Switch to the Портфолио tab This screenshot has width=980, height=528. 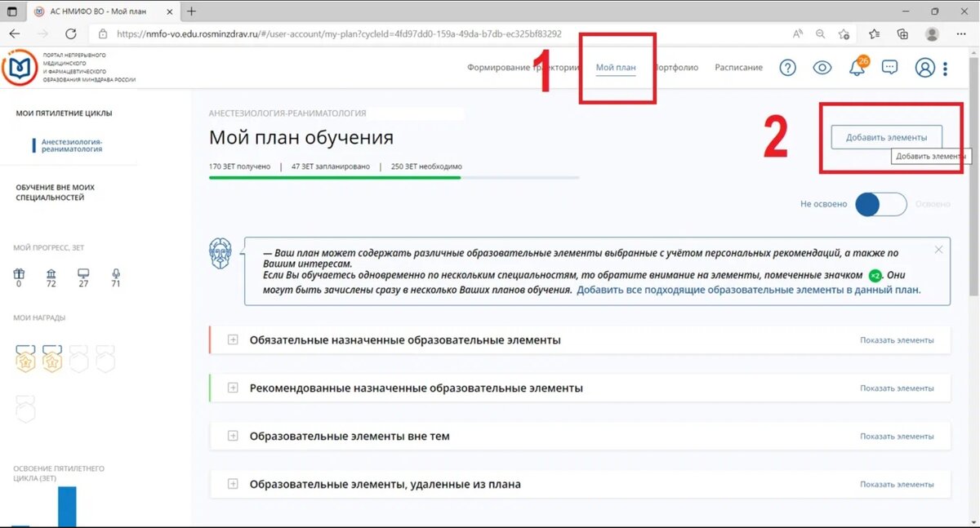click(x=676, y=68)
